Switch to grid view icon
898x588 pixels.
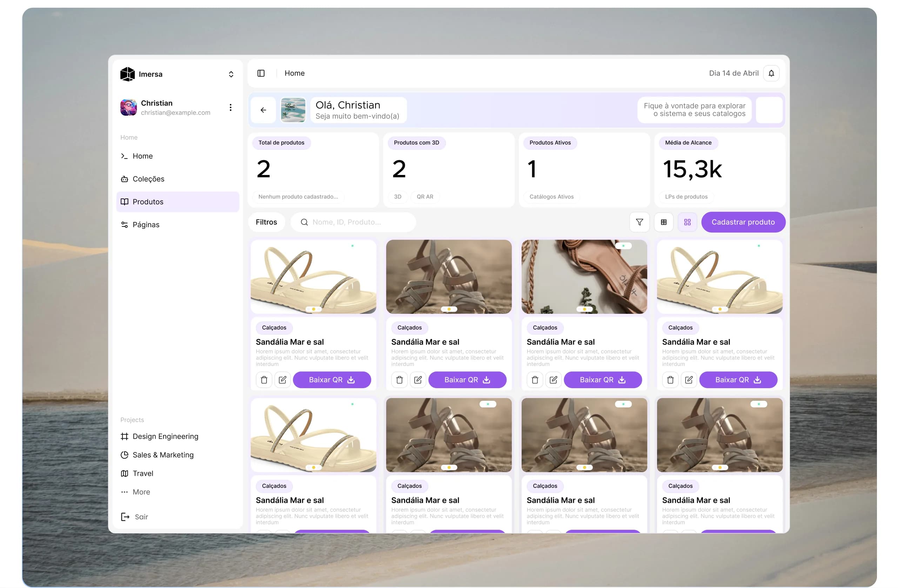pos(687,222)
